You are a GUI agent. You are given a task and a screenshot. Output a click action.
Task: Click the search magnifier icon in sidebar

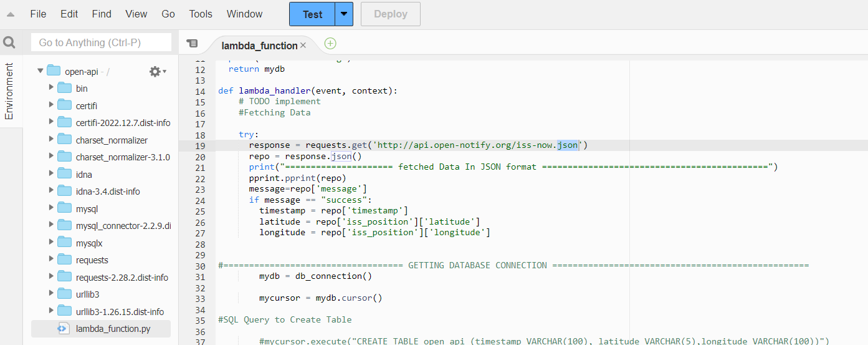[9, 42]
